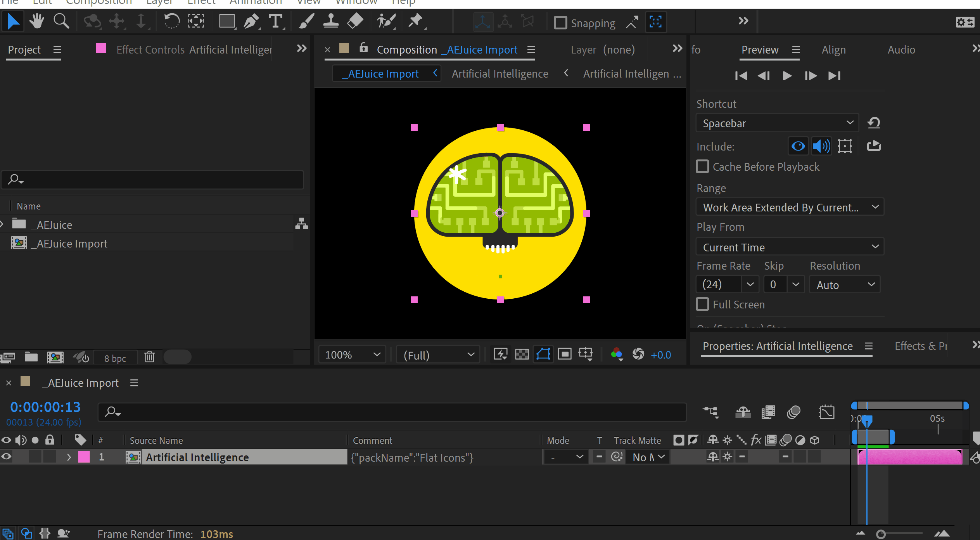Viewport: 980px width, 540px height.
Task: Open the Range dropdown in Preview panel
Action: (x=789, y=207)
